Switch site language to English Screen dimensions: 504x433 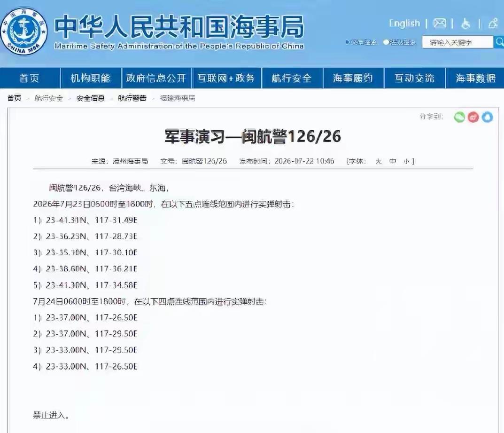[404, 23]
